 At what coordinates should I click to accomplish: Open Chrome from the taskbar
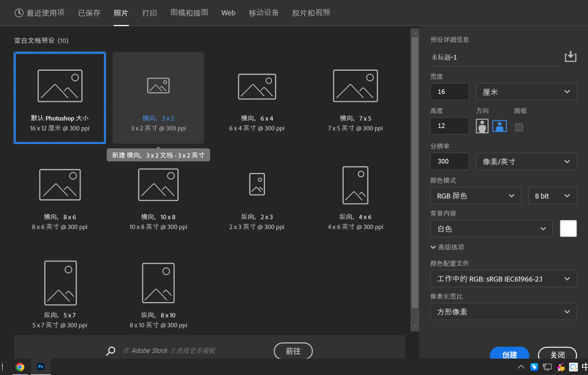click(20, 367)
